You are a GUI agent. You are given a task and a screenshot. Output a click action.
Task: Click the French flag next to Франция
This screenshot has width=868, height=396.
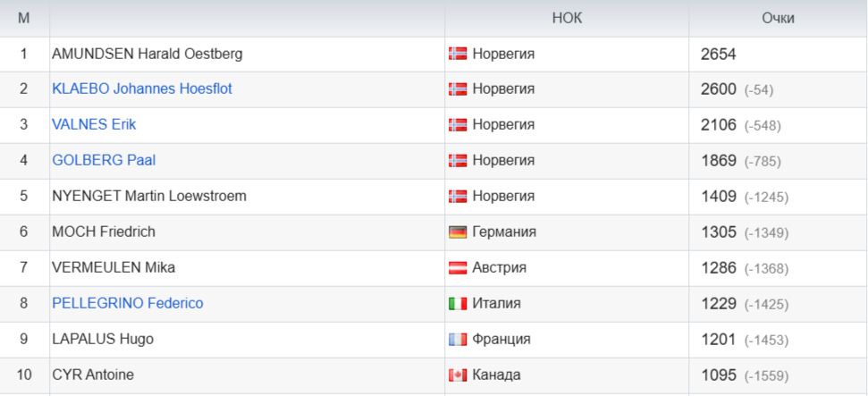(458, 339)
